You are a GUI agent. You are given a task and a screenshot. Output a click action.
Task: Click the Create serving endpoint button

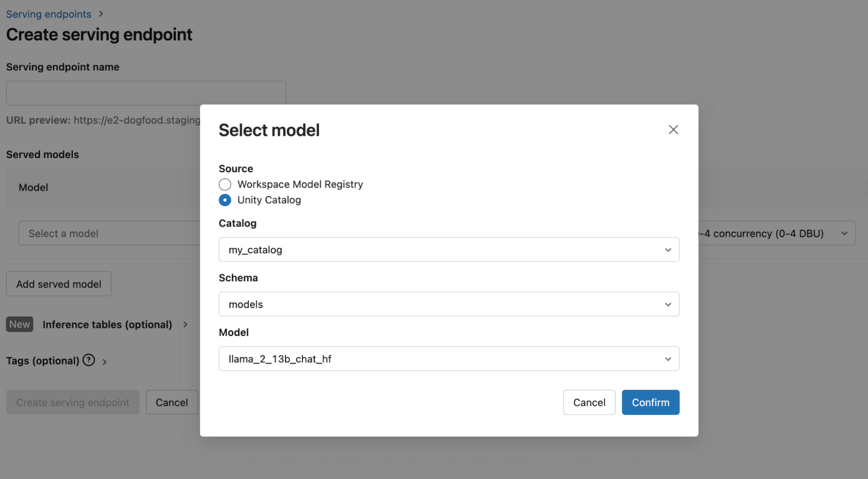72,402
